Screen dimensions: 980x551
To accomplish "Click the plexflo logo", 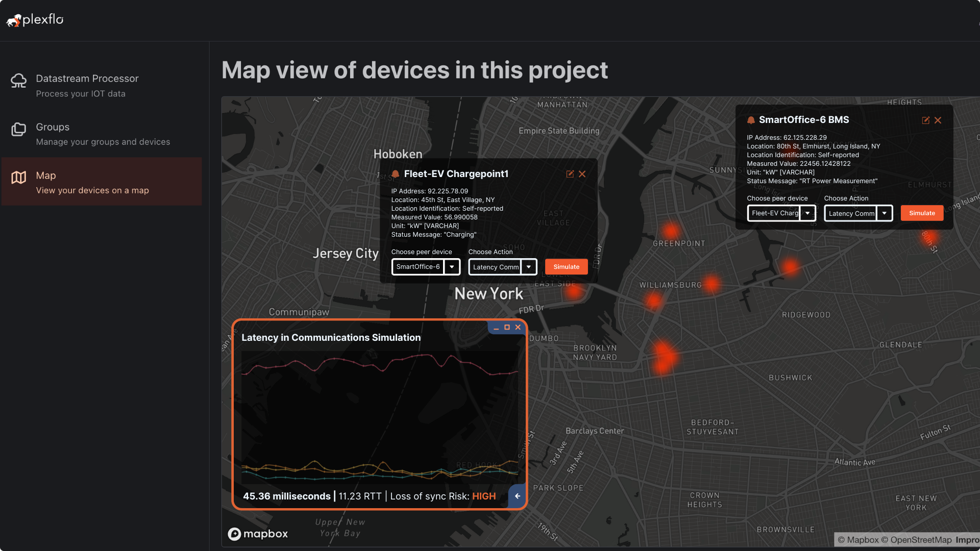I will coord(35,20).
